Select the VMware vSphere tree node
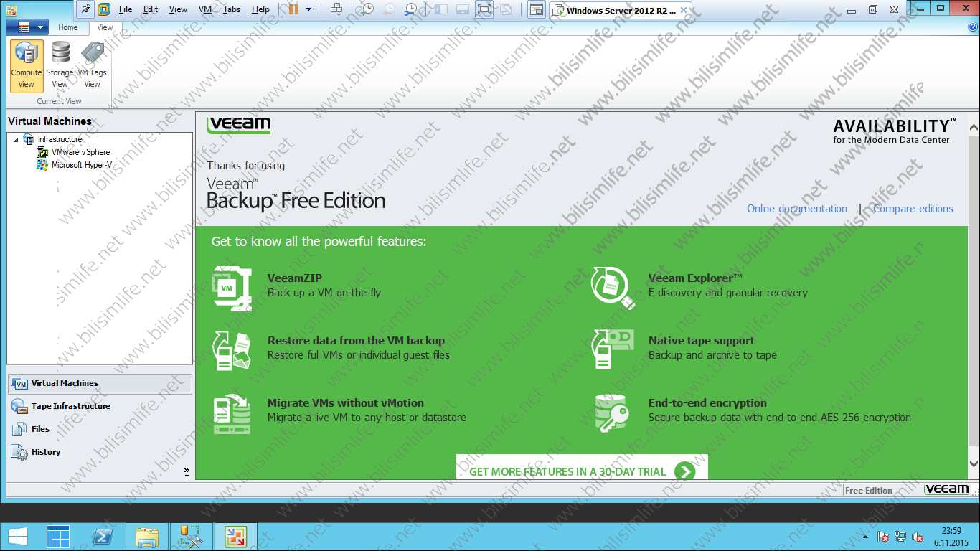980x551 pixels. [x=80, y=152]
